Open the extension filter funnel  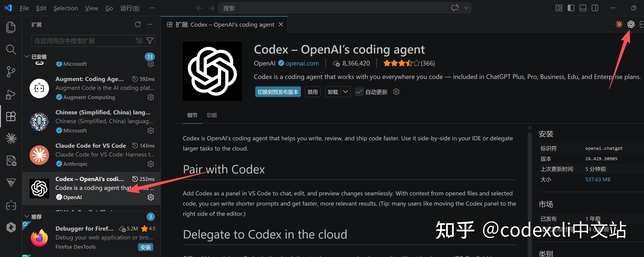150,41
